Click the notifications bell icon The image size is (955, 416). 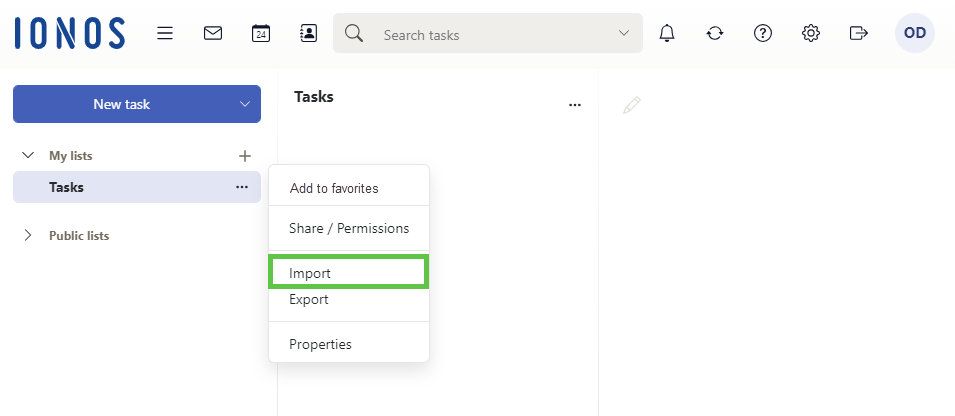point(667,33)
